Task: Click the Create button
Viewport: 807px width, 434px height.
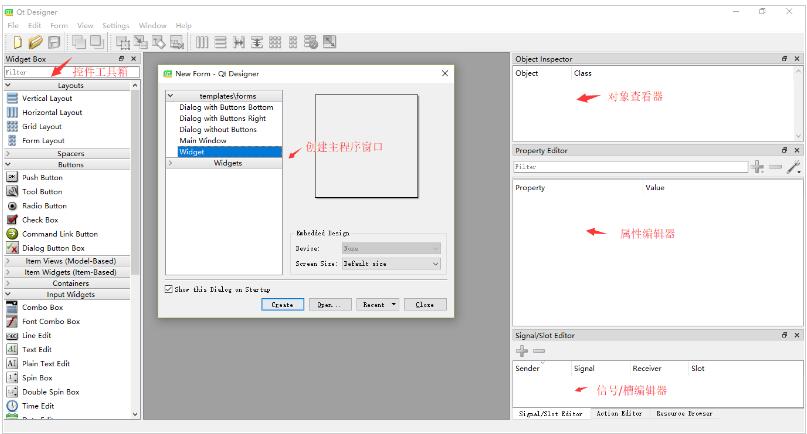Action: pos(282,305)
